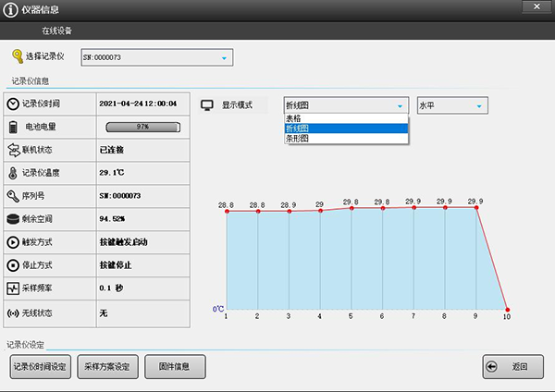Click the thermometer icon for 记录仪温度
Screen dimensions: 555x392
pyautogui.click(x=13, y=173)
